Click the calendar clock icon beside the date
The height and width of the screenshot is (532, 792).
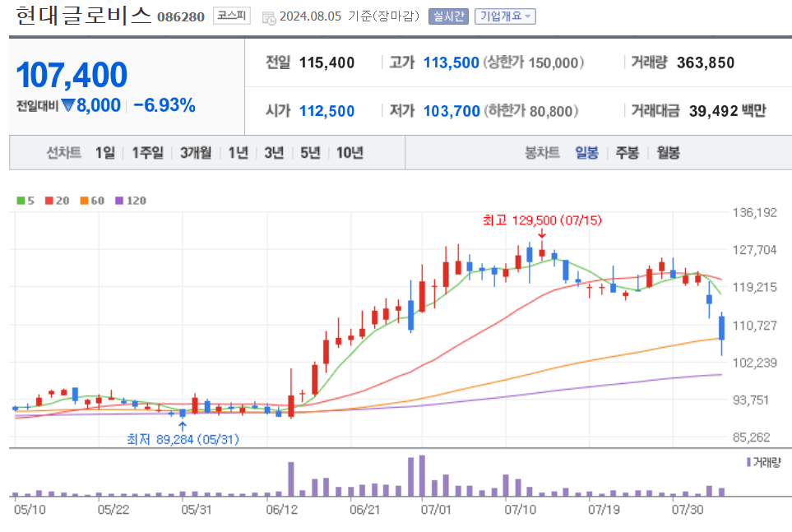269,18
